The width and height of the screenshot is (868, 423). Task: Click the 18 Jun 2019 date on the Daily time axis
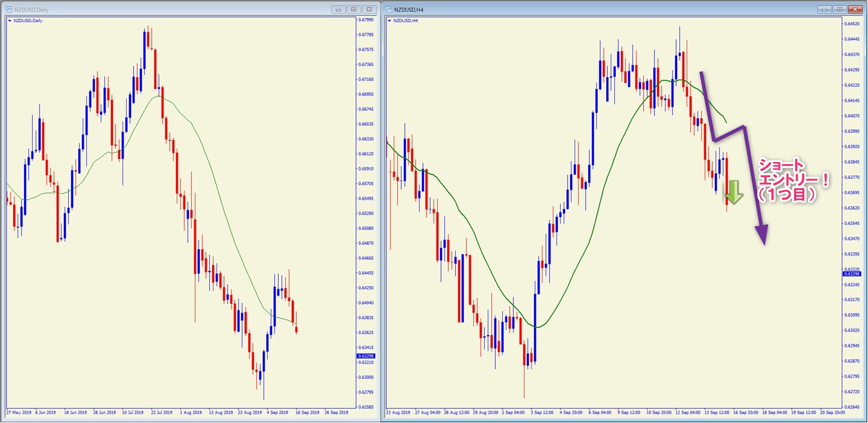75,412
